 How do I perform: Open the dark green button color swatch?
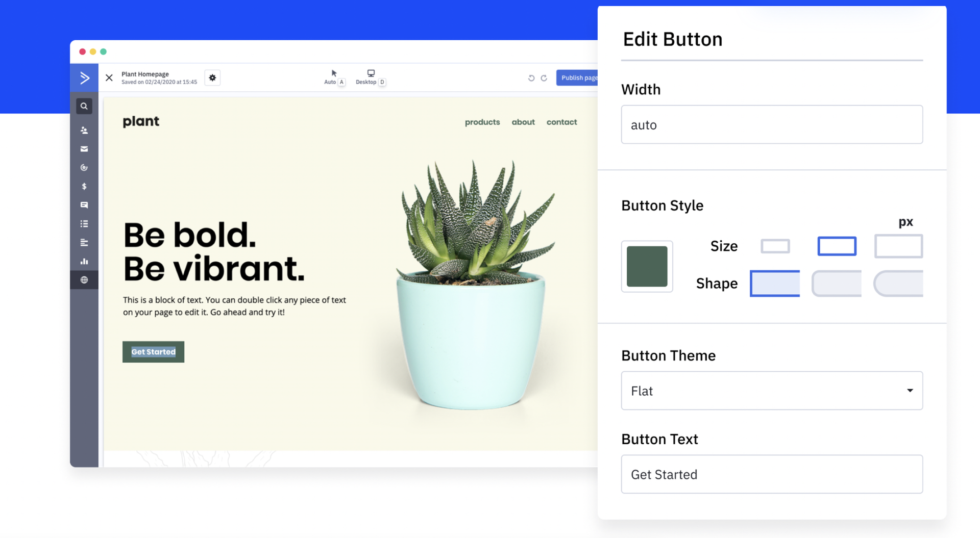click(647, 266)
